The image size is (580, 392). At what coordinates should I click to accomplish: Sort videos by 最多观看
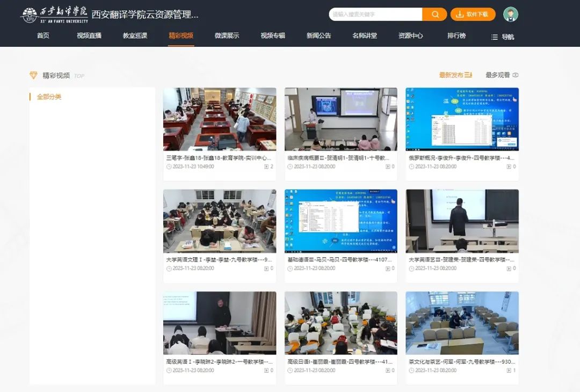[497, 75]
